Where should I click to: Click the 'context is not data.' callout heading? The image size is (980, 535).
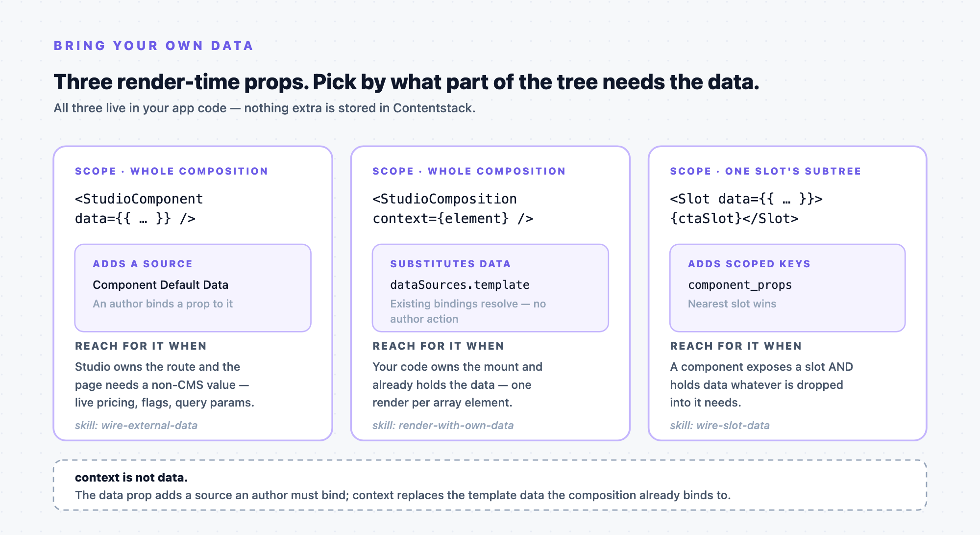click(131, 477)
